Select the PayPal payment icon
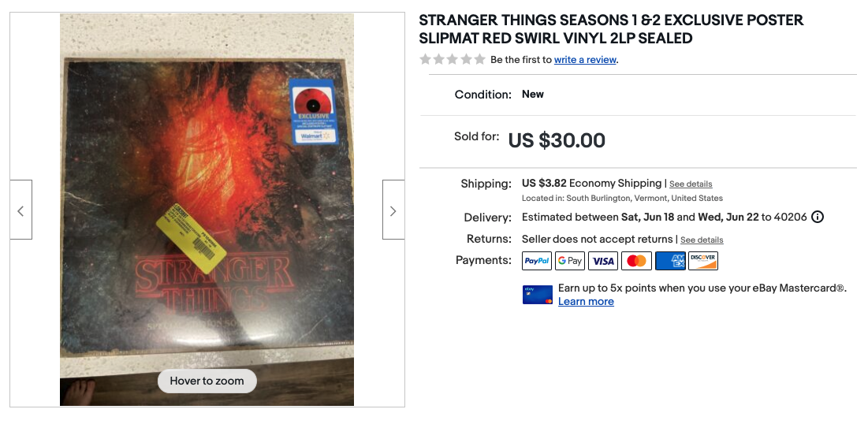Screen dimensions: 868x424 point(536,261)
